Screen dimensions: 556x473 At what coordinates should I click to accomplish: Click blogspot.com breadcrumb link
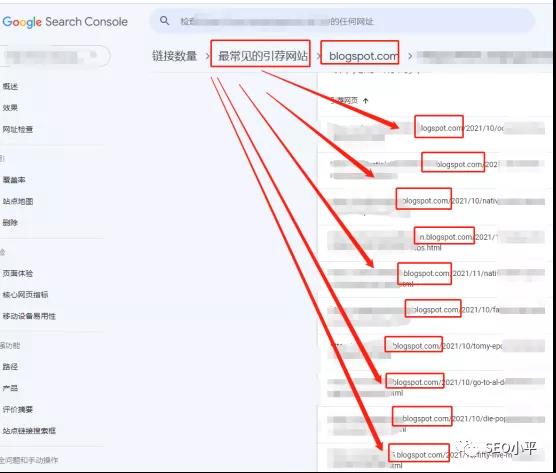[x=363, y=56]
